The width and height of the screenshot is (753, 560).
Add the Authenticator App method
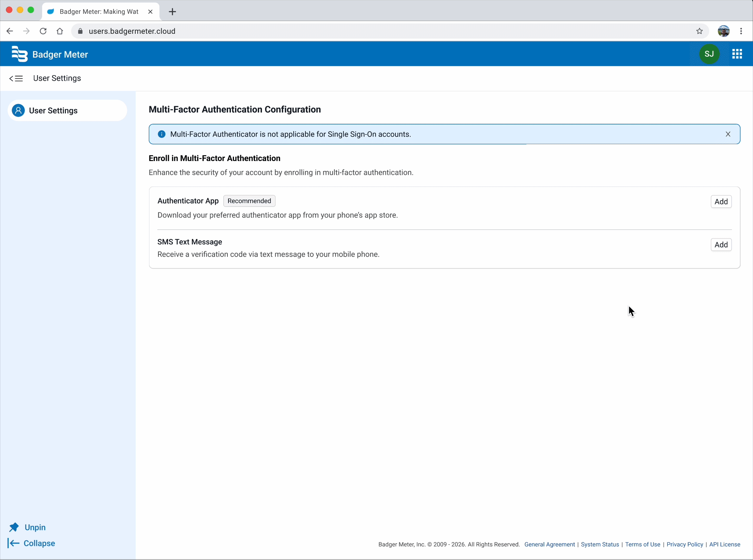point(721,202)
